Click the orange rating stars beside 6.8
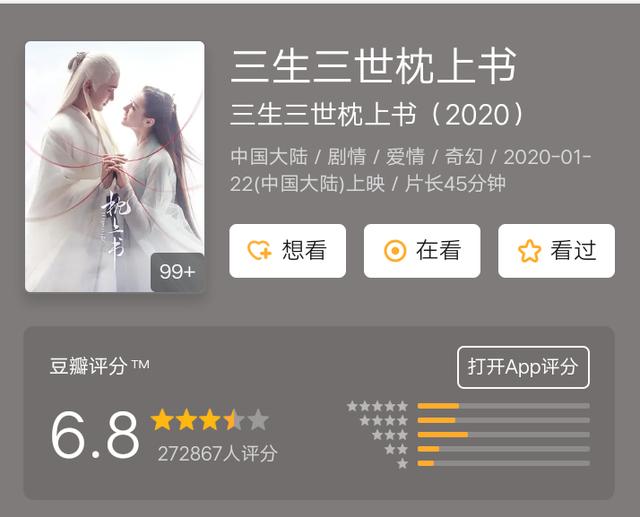This screenshot has height=517, width=640. point(210,420)
